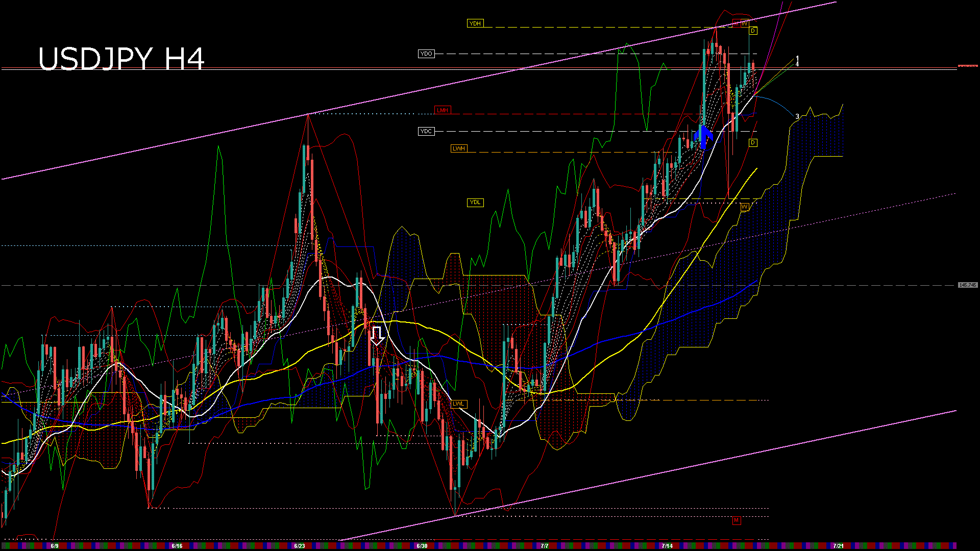Click the 6/9 date label
The image size is (980, 551).
pos(55,546)
